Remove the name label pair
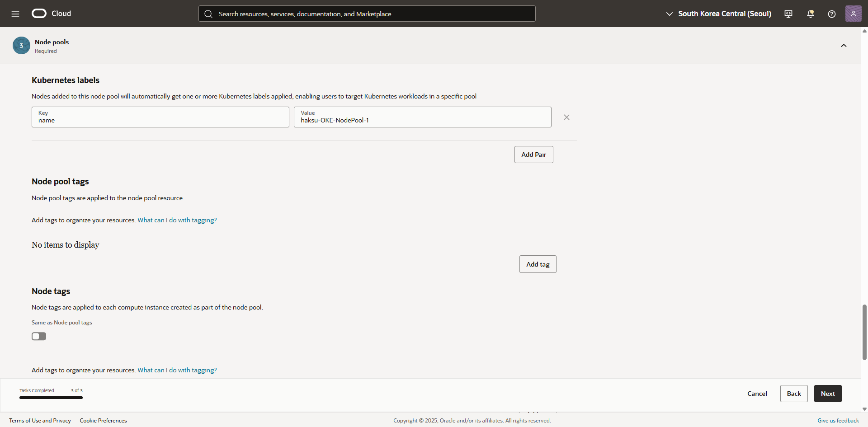Image resolution: width=868 pixels, height=427 pixels. 566,117
